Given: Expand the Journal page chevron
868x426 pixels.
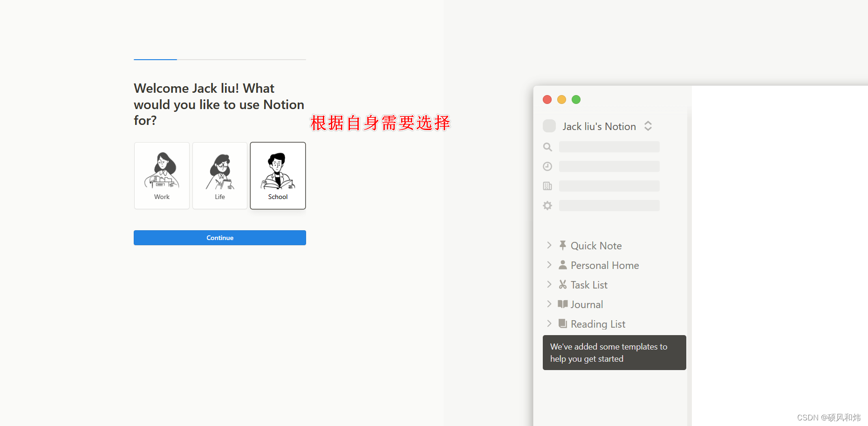Looking at the screenshot, I should 549,304.
